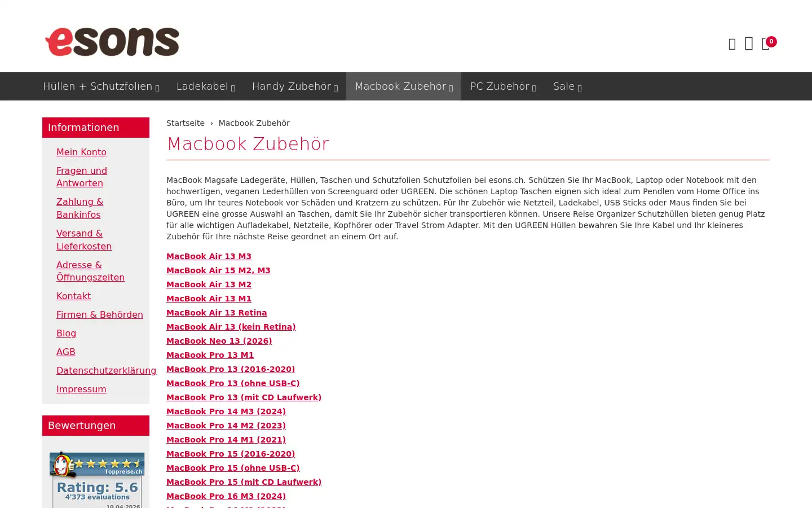Expand the PC Zubehör menu arrow
Image resolution: width=812 pixels, height=508 pixels.
(534, 87)
